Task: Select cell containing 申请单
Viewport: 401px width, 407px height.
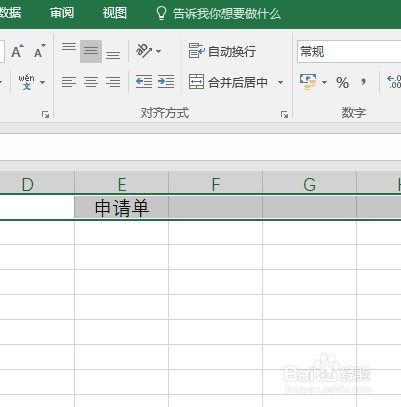Action: (x=122, y=207)
